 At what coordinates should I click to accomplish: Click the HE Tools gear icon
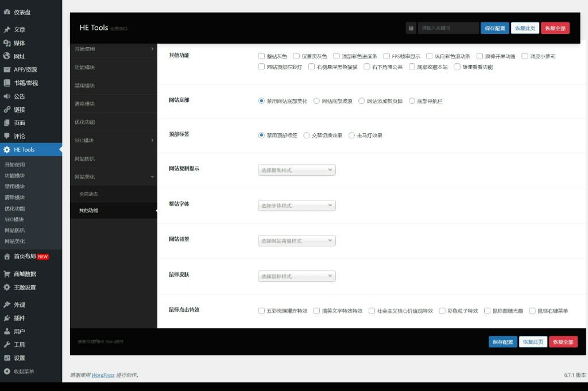click(7, 150)
